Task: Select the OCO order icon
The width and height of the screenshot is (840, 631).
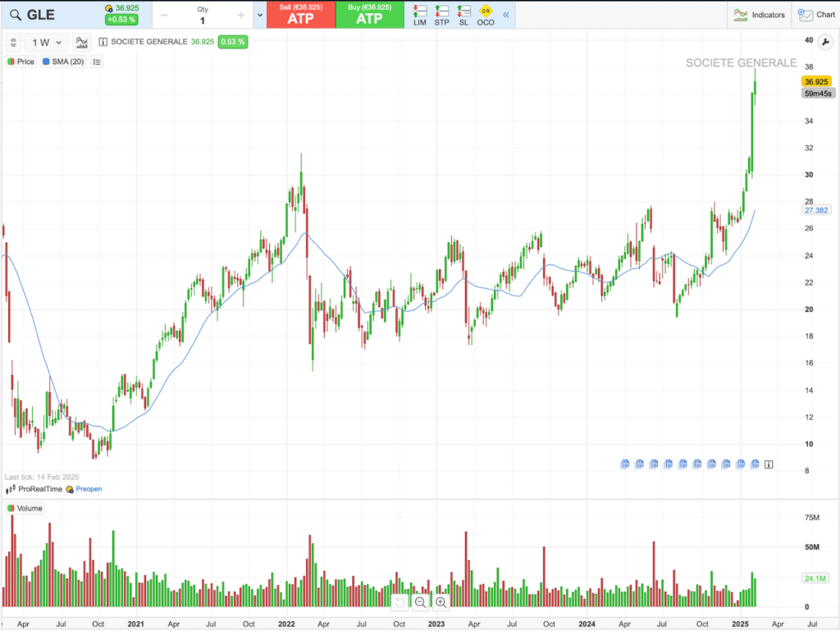Action: pyautogui.click(x=486, y=15)
